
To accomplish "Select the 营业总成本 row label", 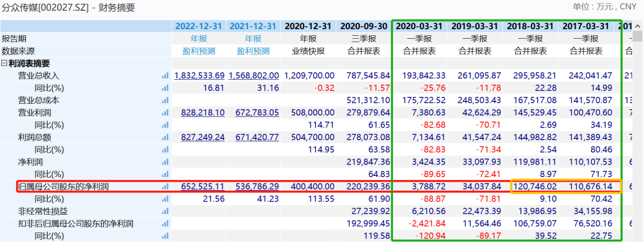I will coord(39,100).
